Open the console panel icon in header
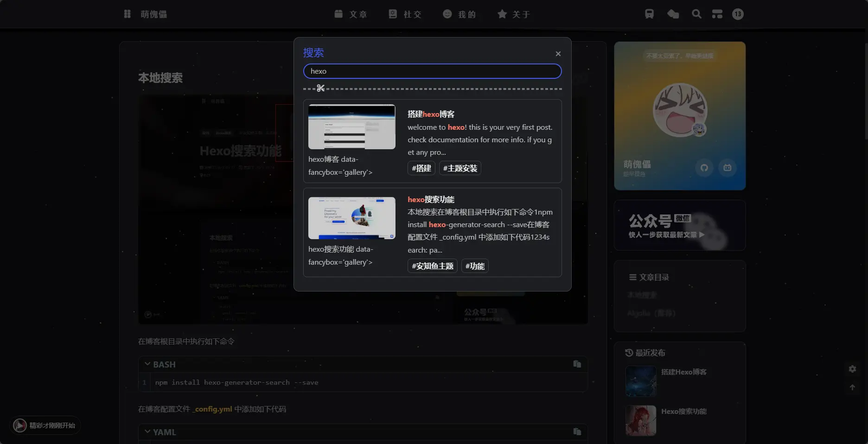This screenshot has width=868, height=444. point(717,14)
